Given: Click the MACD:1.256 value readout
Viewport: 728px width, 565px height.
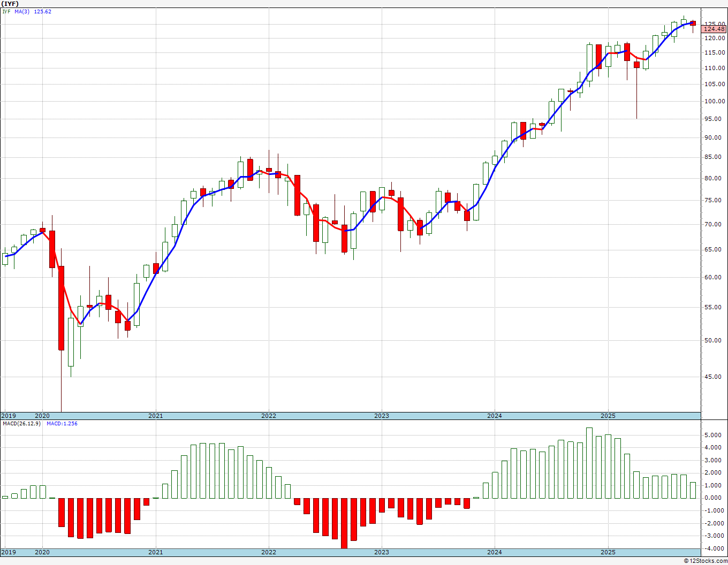Looking at the screenshot, I should [62, 424].
